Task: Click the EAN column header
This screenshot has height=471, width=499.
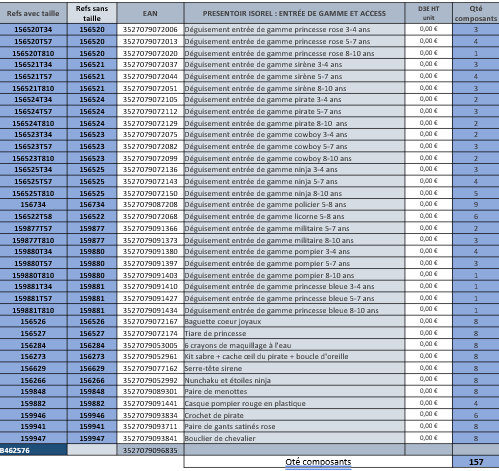Action: tap(150, 13)
